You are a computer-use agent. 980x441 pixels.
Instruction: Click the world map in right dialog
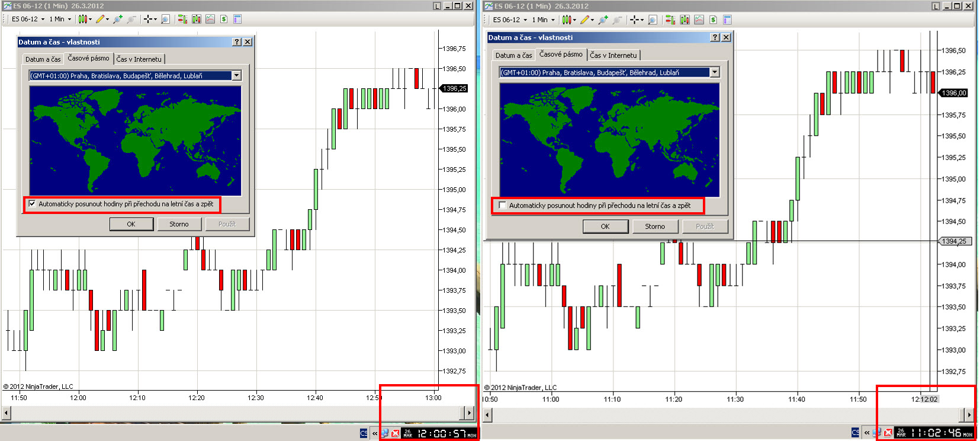point(609,140)
